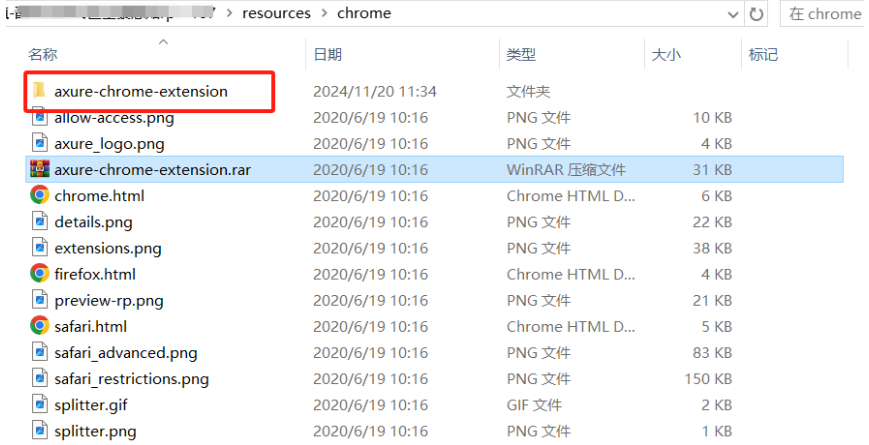Click the chevron between resources and chrome

point(324,13)
